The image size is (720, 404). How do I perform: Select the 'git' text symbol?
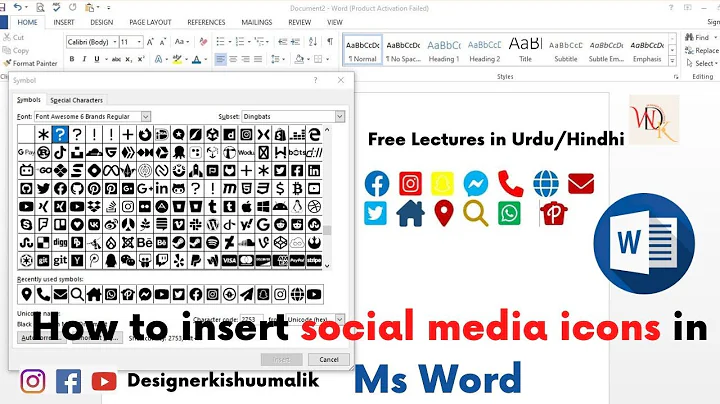[x=60, y=260]
